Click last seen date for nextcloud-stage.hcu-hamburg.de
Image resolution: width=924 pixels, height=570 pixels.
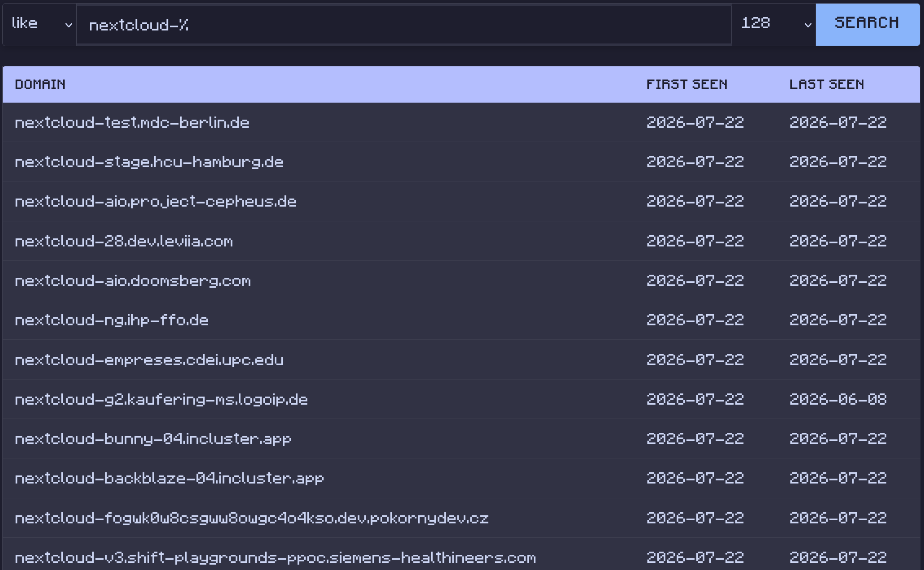tap(838, 162)
